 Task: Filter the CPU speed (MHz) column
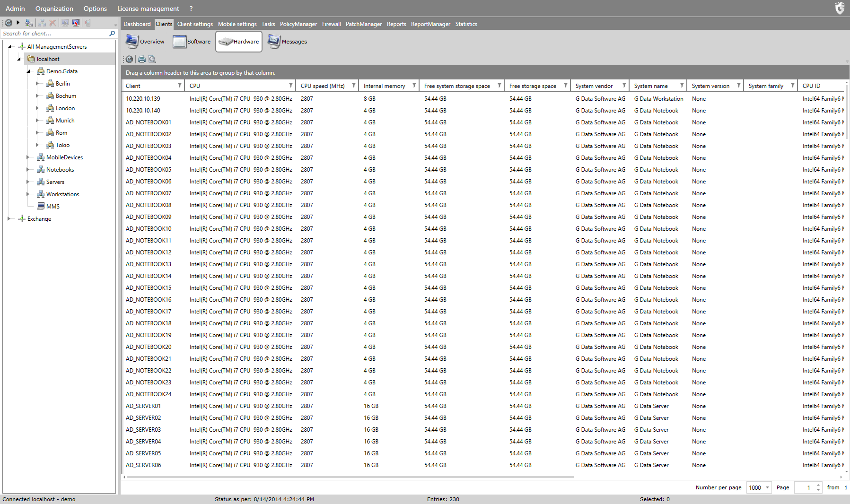click(x=354, y=86)
